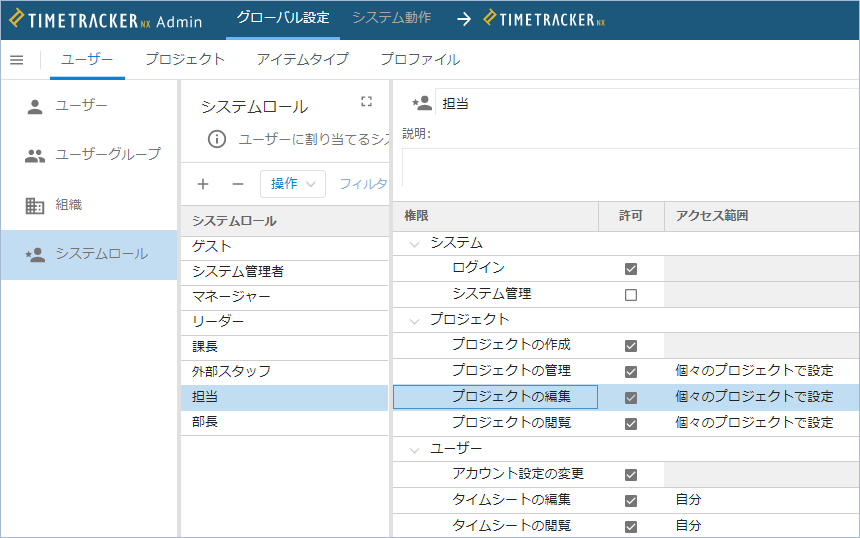The width and height of the screenshot is (860, 538).
Task: Open the hamburger navigation menu
Action: click(x=17, y=60)
